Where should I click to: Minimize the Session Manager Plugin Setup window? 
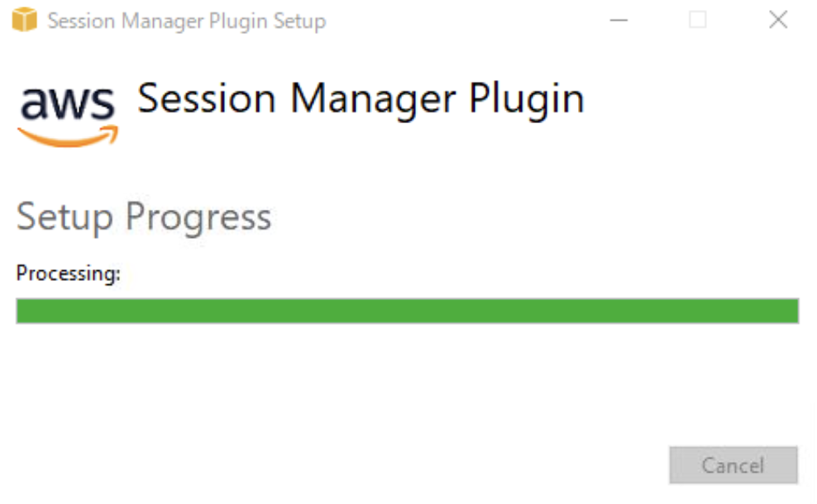pos(619,21)
